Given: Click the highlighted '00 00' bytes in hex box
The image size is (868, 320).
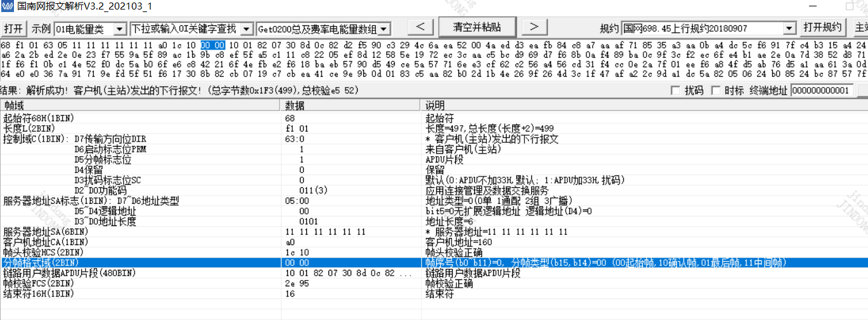Looking at the screenshot, I should pyautogui.click(x=212, y=45).
